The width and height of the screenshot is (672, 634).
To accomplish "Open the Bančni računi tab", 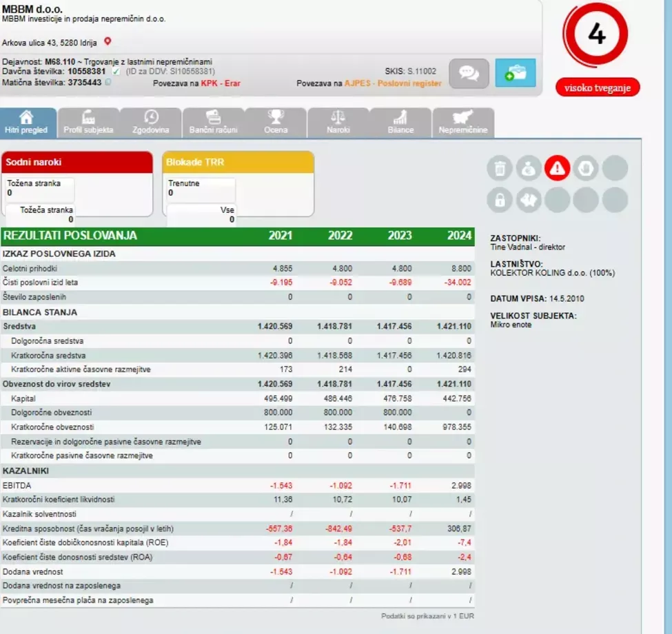I will (214, 123).
